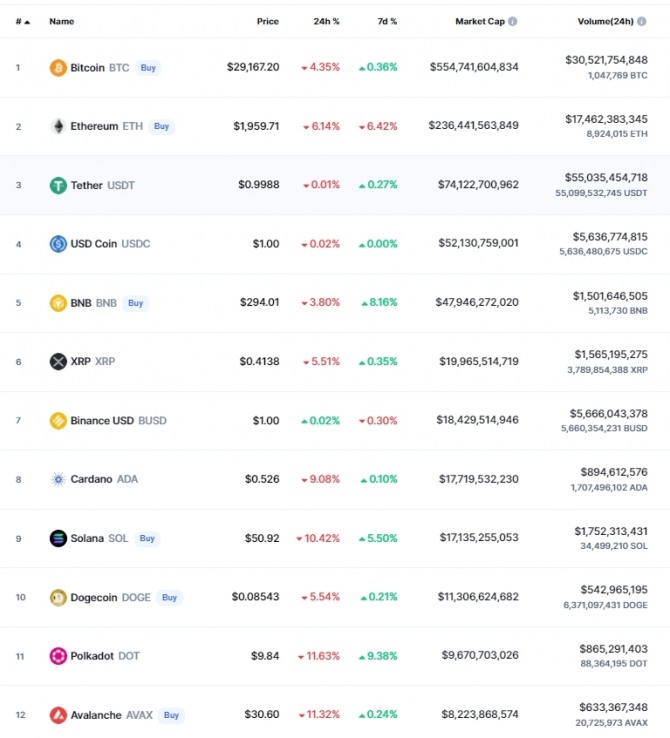Sort table by 24h % column
Viewport: 670px width, 738px height.
[x=327, y=21]
